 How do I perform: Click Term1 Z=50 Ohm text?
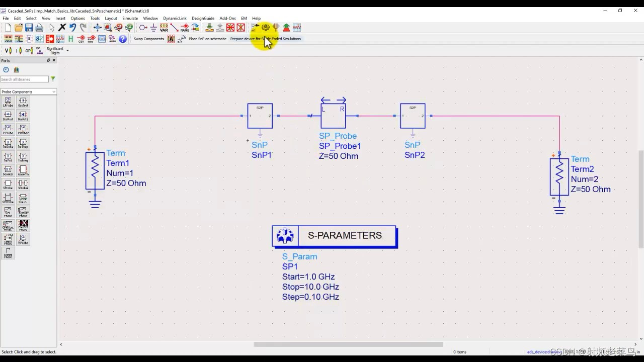pos(126,183)
